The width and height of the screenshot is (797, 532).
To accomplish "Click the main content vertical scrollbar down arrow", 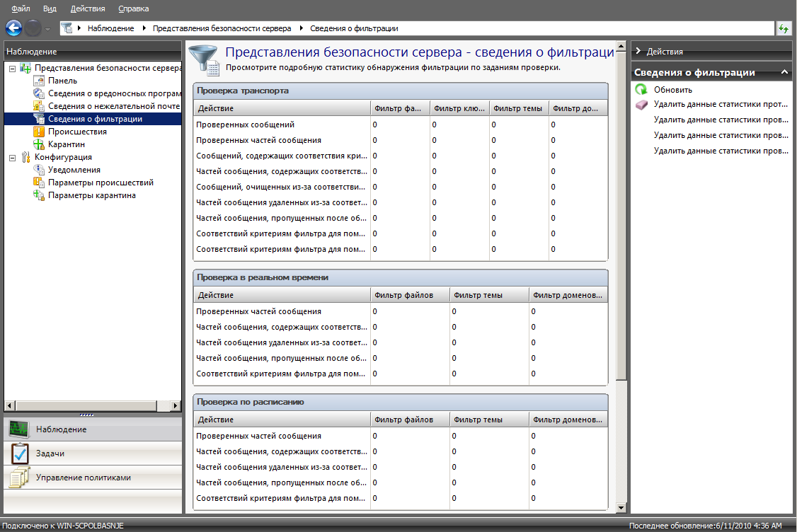I will click(621, 508).
